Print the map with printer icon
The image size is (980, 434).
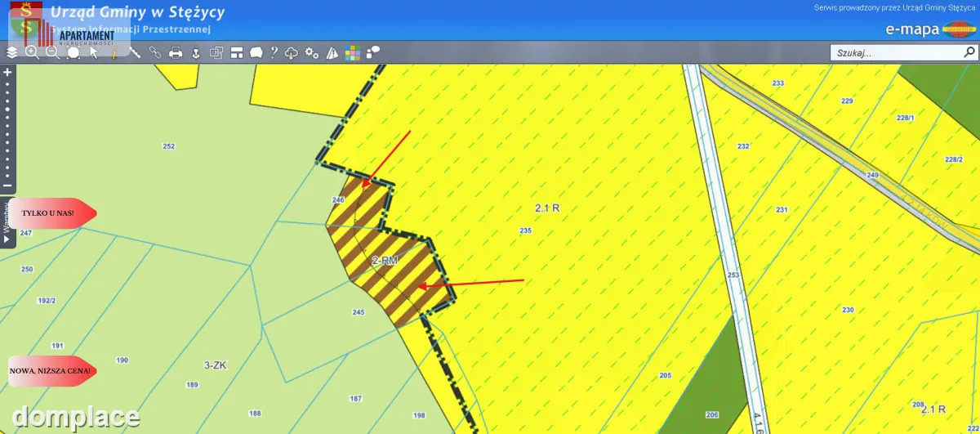[176, 52]
